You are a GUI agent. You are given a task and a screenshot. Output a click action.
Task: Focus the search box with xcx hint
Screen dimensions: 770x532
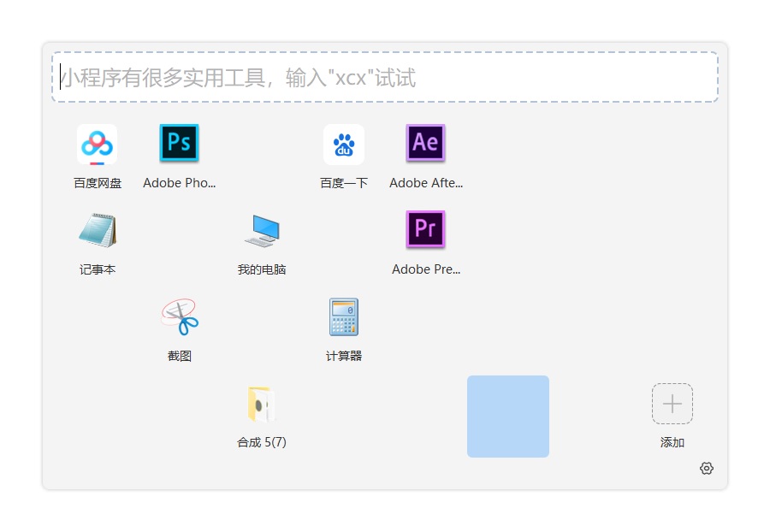point(385,77)
